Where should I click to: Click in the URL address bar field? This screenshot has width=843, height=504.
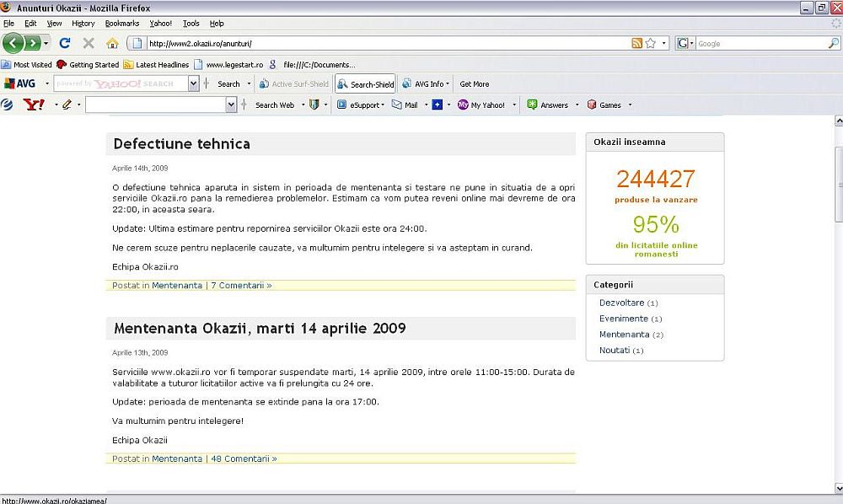pos(379,43)
